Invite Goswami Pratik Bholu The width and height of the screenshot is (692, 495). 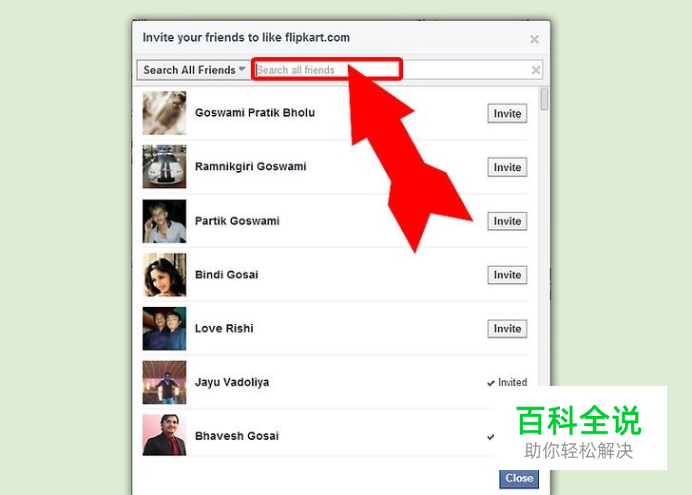click(507, 113)
